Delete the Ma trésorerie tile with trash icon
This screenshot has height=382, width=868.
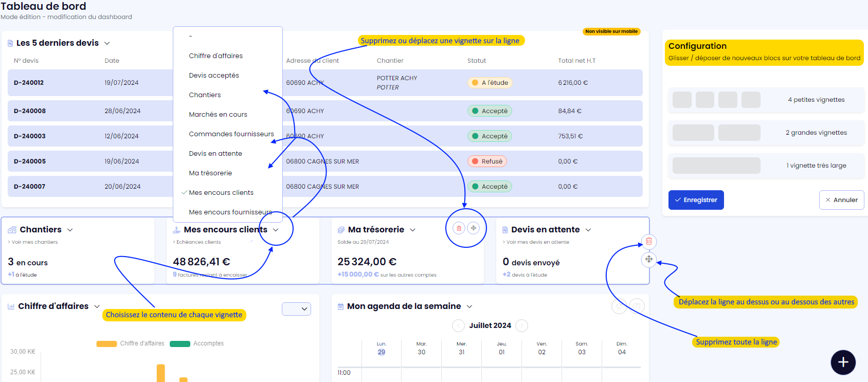(459, 228)
